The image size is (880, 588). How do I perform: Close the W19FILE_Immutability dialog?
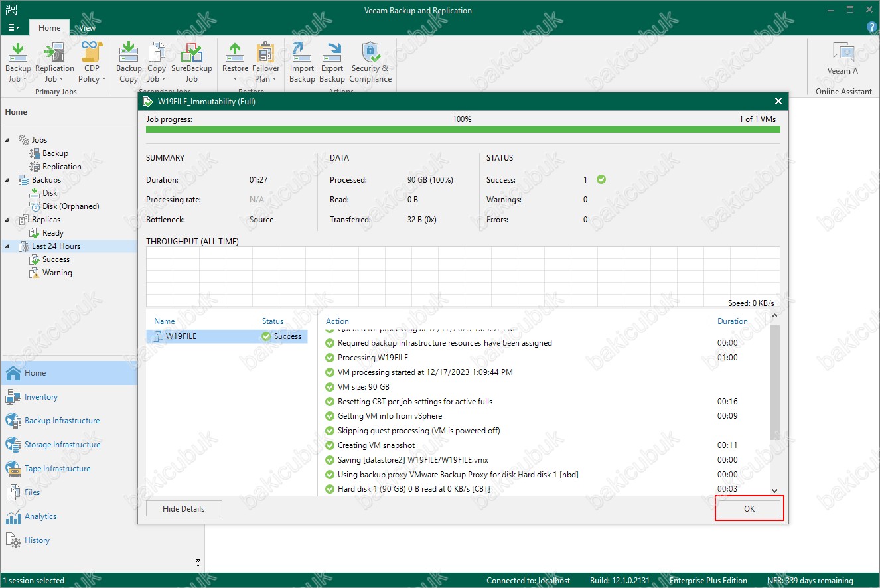pos(778,101)
